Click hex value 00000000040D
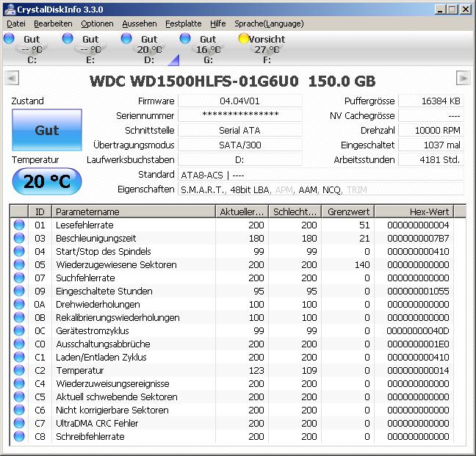The height and width of the screenshot is (456, 476). [x=418, y=331]
